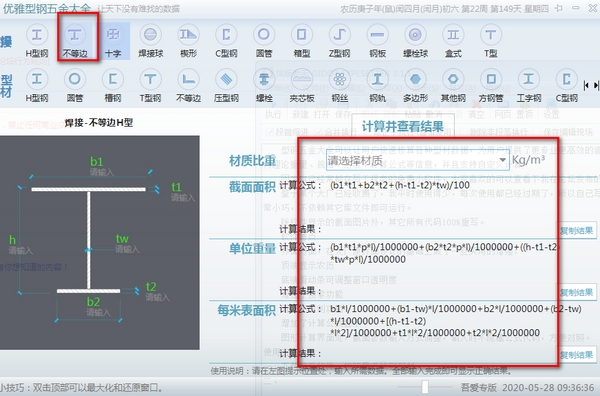Choose the 箱型 box section icon
Viewport: 600px width, 396px height.
tap(302, 41)
